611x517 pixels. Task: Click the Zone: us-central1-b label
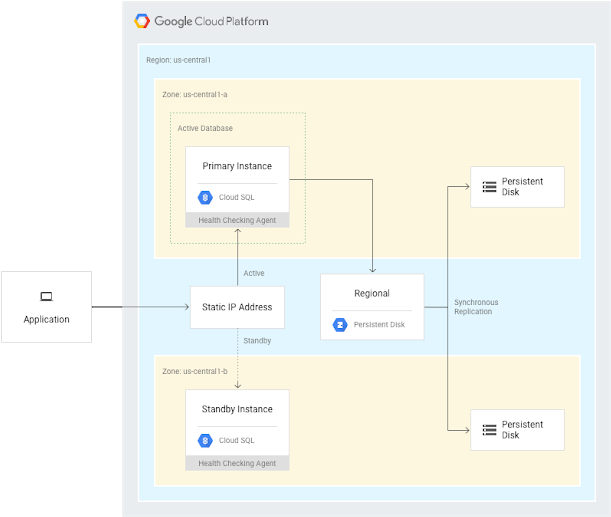click(194, 371)
